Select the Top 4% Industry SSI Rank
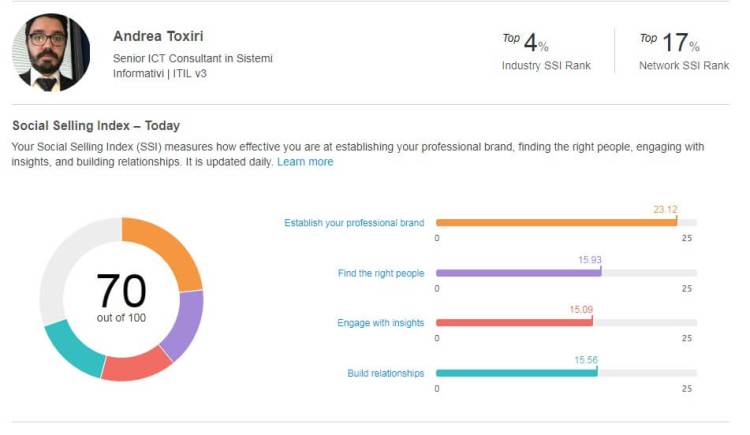Screen dimensions: 750x435 coord(545,52)
